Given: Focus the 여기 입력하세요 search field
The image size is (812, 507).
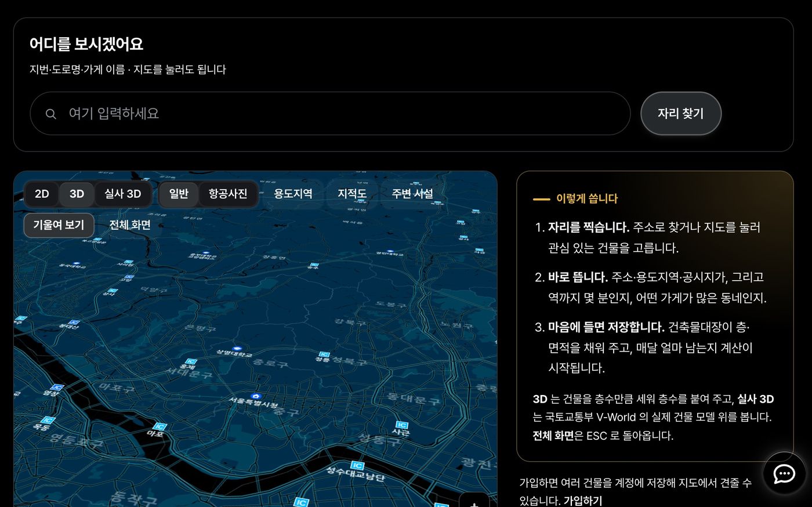Looking at the screenshot, I should tap(330, 114).
